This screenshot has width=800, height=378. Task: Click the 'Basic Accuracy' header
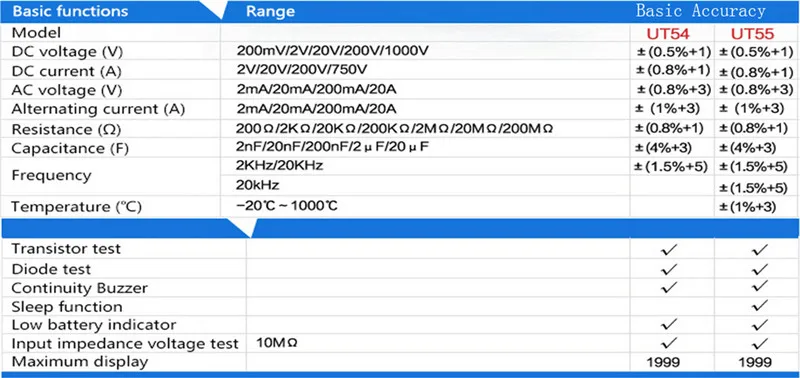[701, 11]
